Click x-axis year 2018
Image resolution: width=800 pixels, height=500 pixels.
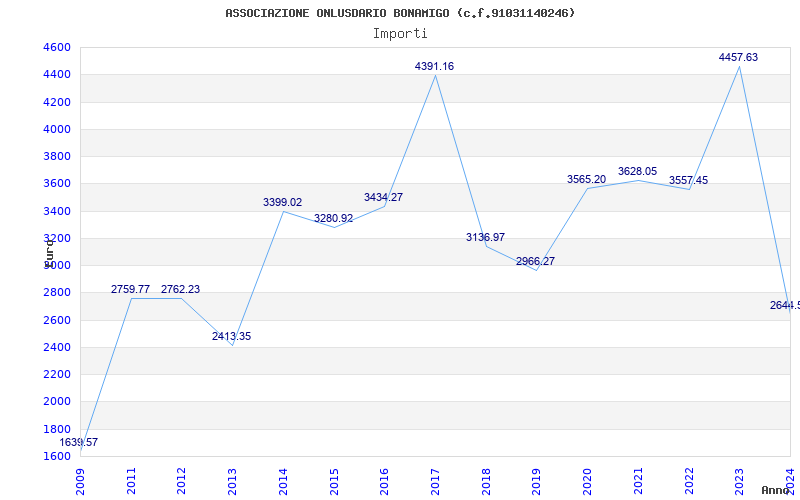tap(486, 482)
